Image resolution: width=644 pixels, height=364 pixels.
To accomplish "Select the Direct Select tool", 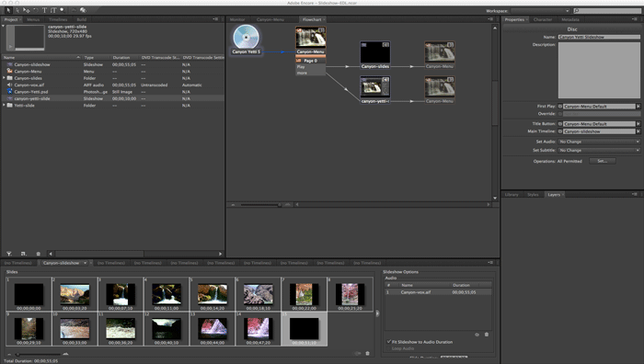I will 17,10.
